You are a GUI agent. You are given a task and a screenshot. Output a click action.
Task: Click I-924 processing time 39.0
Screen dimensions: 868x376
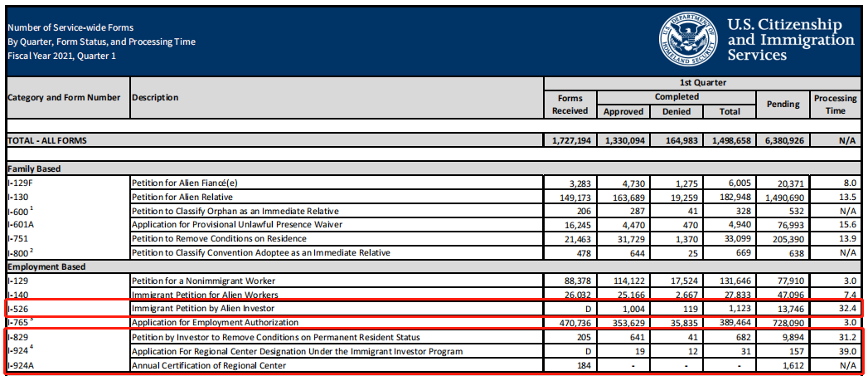849,351
